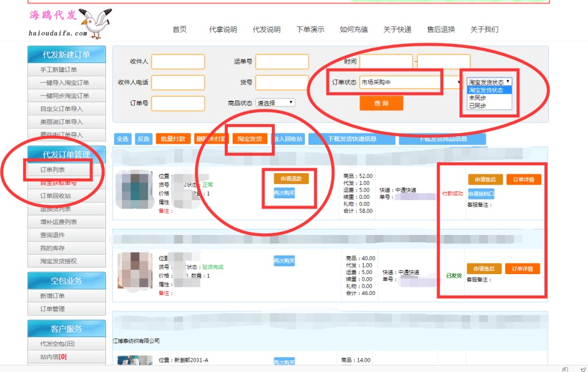Click 申请退款 on the first order
The image size is (588, 372).
pyautogui.click(x=291, y=179)
